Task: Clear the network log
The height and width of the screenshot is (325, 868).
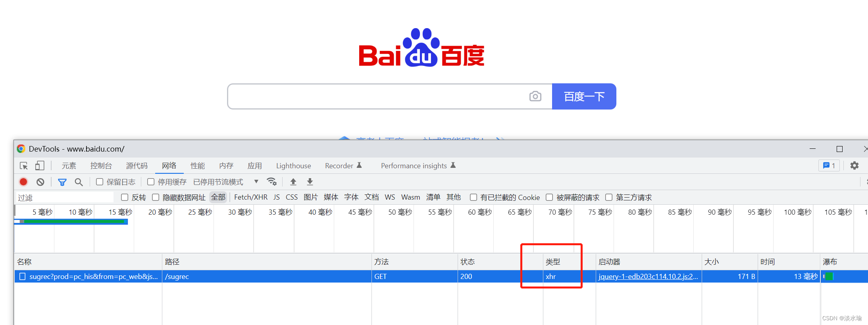Action: [40, 182]
